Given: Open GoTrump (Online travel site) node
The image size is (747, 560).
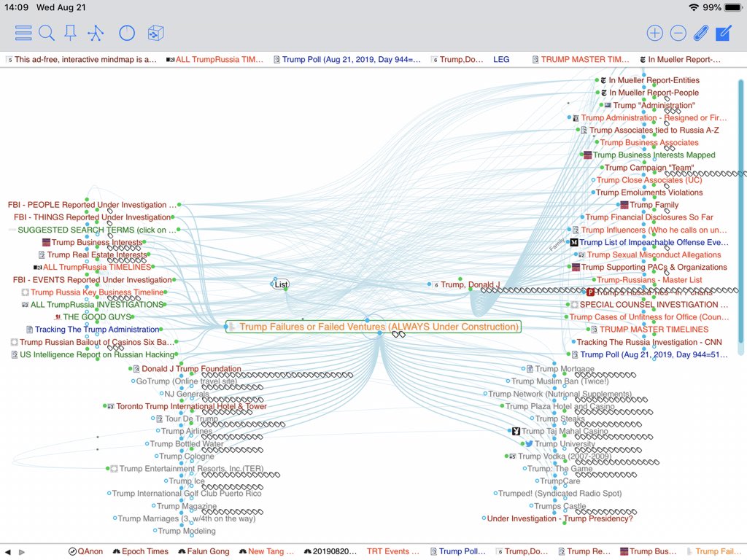Looking at the screenshot, I should [x=186, y=381].
